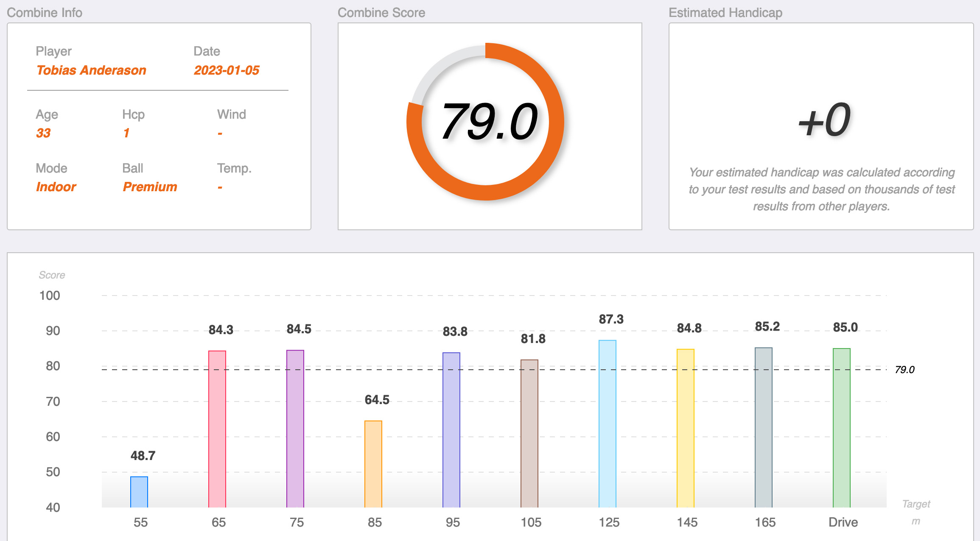Click the gray 165 m bar
Screen dimensions: 980x541
(x=764, y=427)
